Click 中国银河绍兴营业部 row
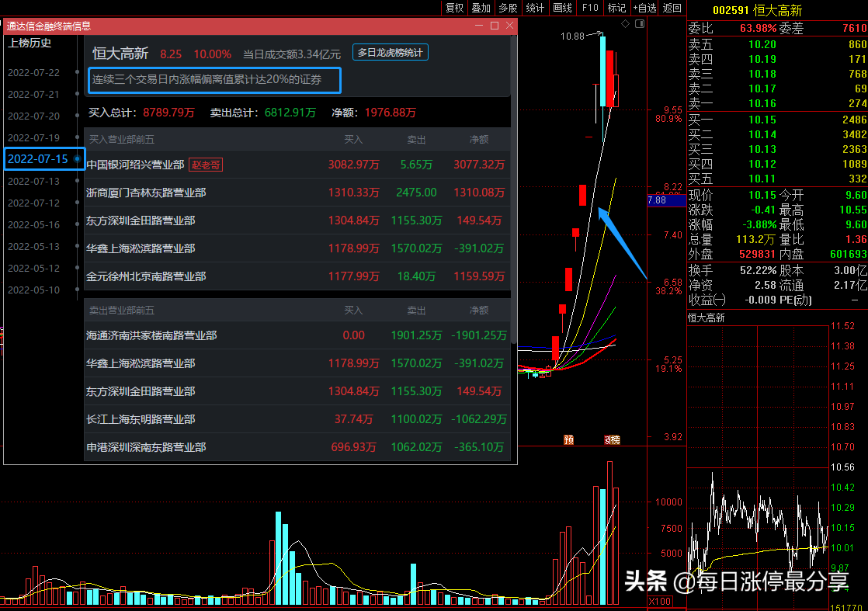The width and height of the screenshot is (868, 611). point(297,165)
